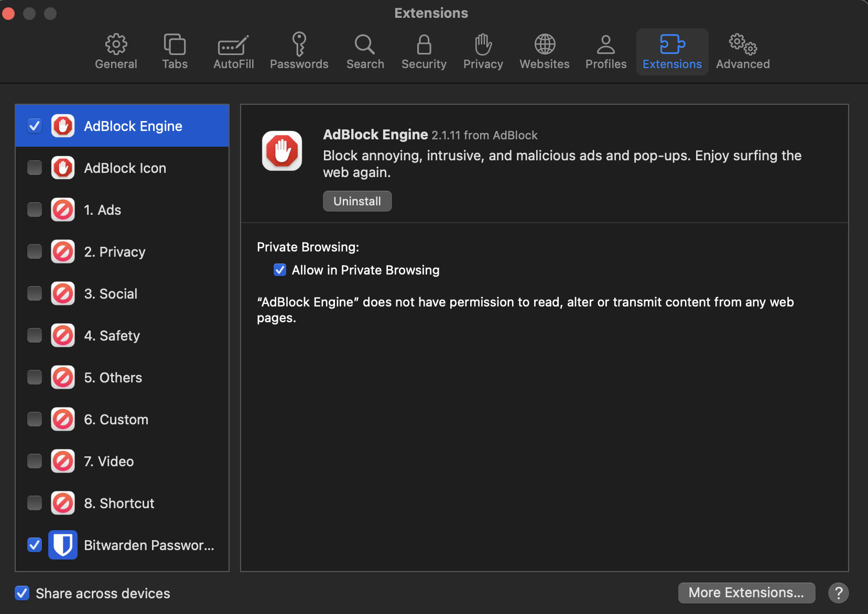Click AdBlock Engine icon in sidebar list
Image resolution: width=868 pixels, height=614 pixels.
click(x=63, y=126)
